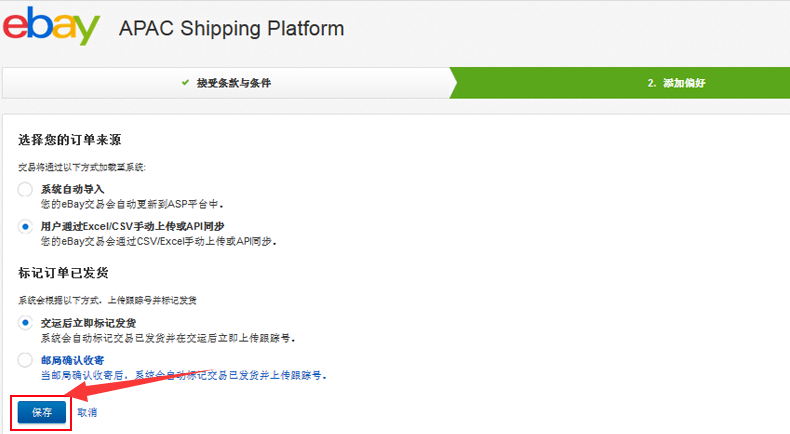Go to the 接受条款与条件 step tab

click(x=233, y=83)
